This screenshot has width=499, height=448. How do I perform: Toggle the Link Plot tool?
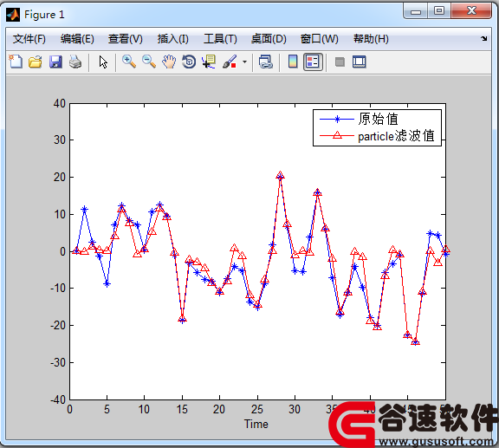pos(265,62)
